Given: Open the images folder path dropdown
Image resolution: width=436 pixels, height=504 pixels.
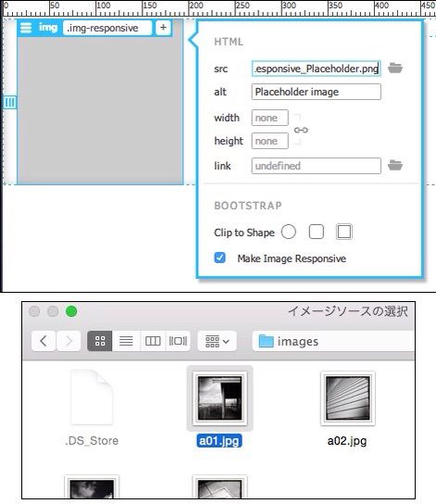Looking at the screenshot, I should pos(333,341).
